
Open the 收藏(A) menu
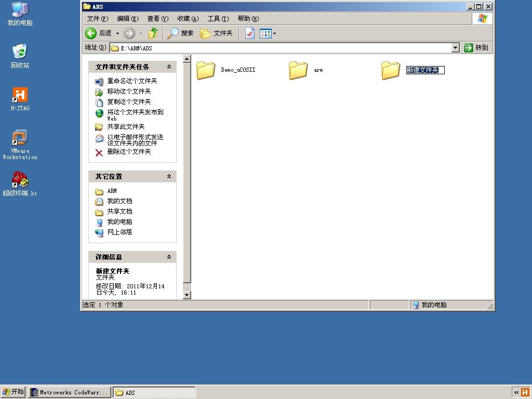click(188, 19)
